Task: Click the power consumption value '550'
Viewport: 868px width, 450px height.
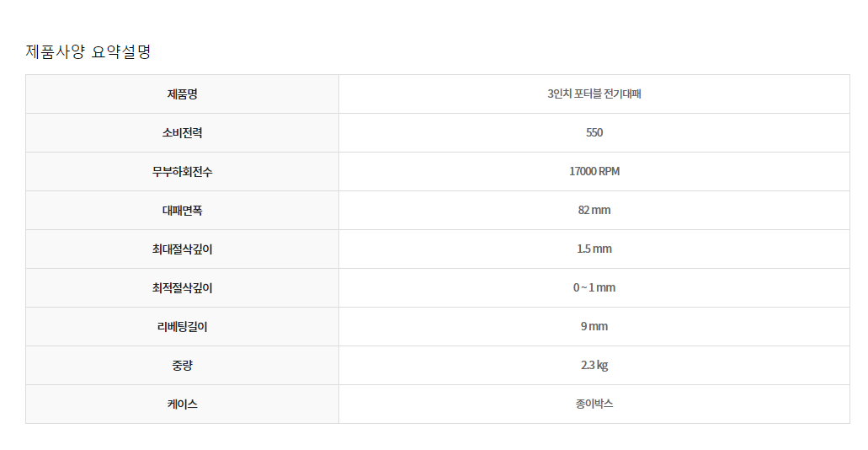Action: click(594, 133)
